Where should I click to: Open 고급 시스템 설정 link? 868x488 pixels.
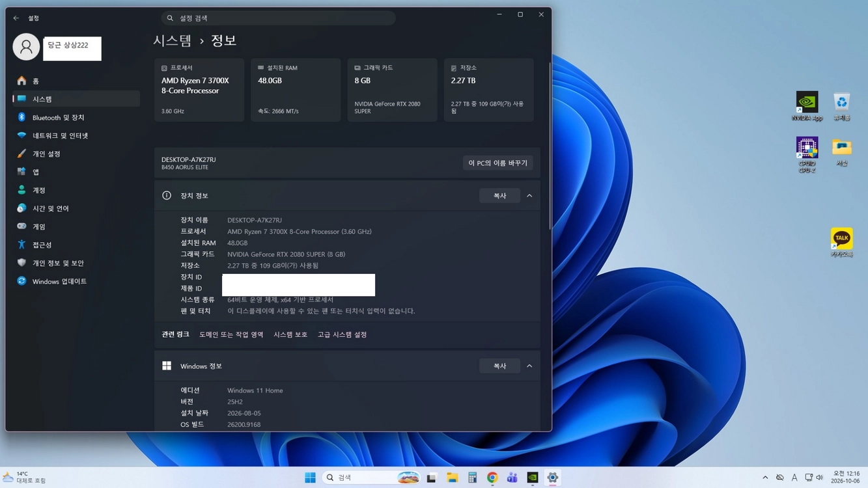click(x=342, y=334)
